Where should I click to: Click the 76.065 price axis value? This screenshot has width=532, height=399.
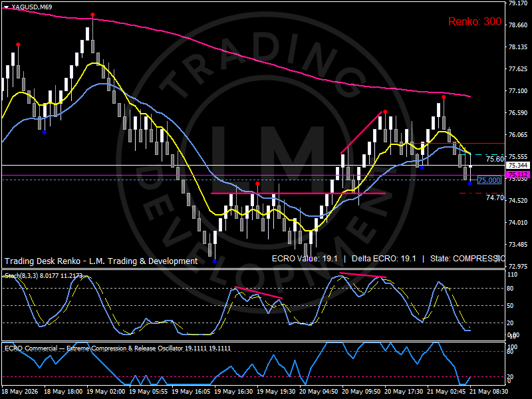point(518,135)
